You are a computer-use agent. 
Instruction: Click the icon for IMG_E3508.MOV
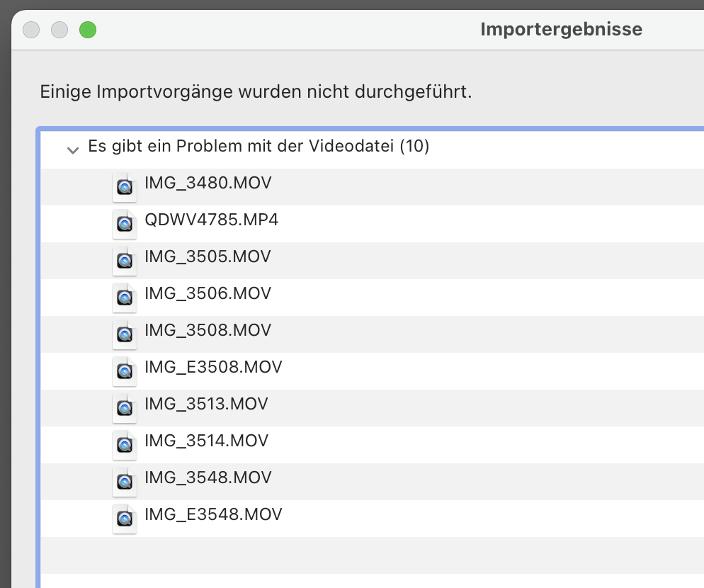[125, 371]
